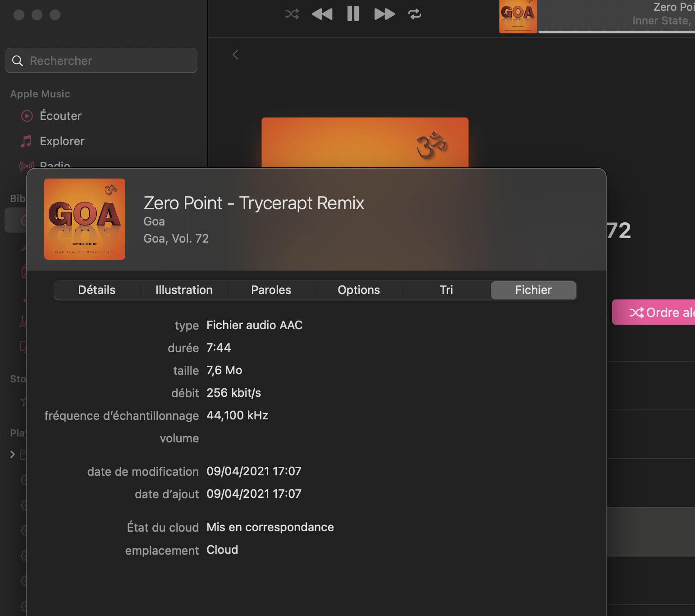Click the search magnifier icon
The width and height of the screenshot is (695, 616).
pos(18,60)
